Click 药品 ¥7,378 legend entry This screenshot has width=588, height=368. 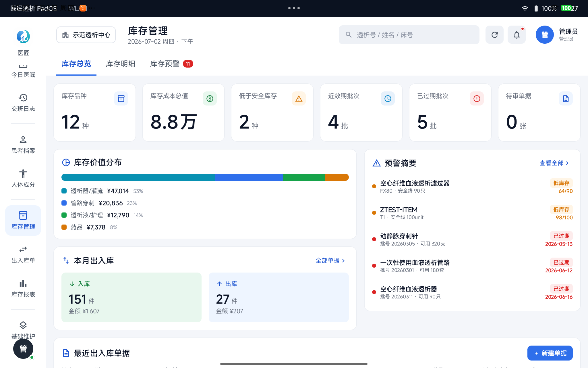(89, 227)
